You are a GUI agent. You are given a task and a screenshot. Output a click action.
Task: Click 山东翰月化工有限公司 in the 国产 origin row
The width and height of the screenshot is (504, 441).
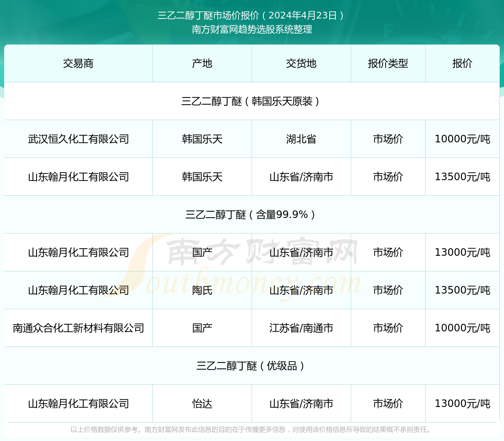point(78,252)
